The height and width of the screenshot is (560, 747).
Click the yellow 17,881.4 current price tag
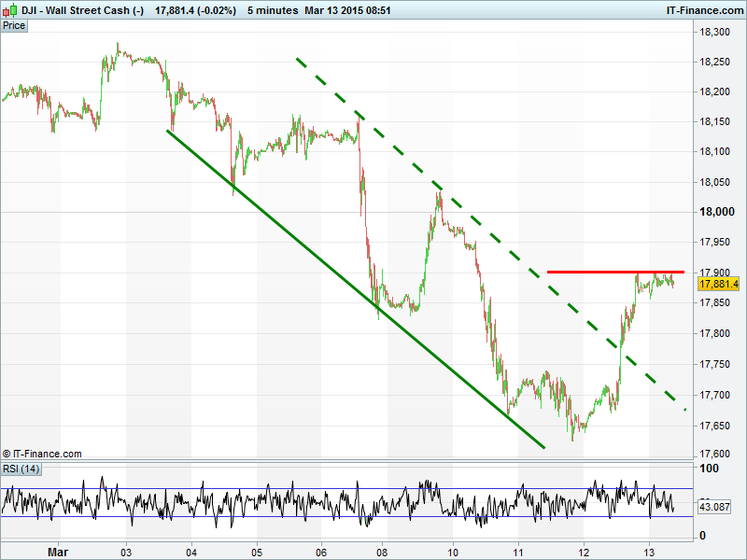click(721, 285)
